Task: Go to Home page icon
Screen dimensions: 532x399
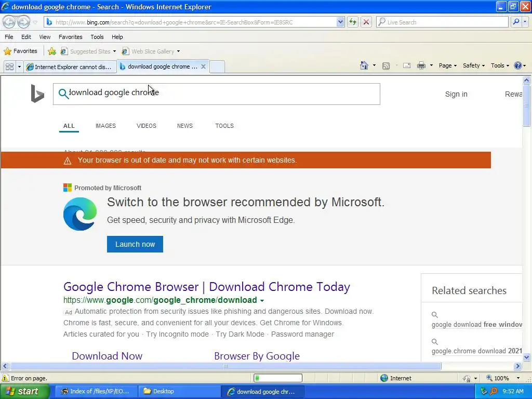Action: (364, 65)
